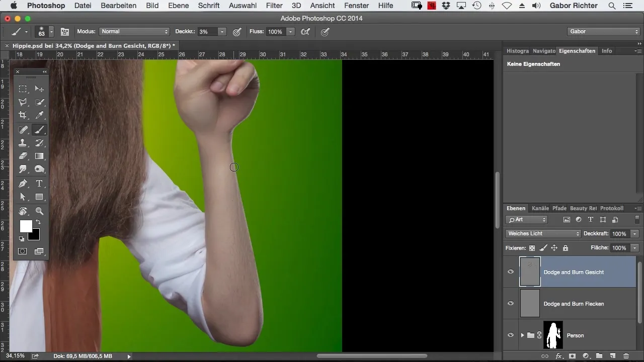Toggle lock position
644x362 pixels.
coord(554,248)
